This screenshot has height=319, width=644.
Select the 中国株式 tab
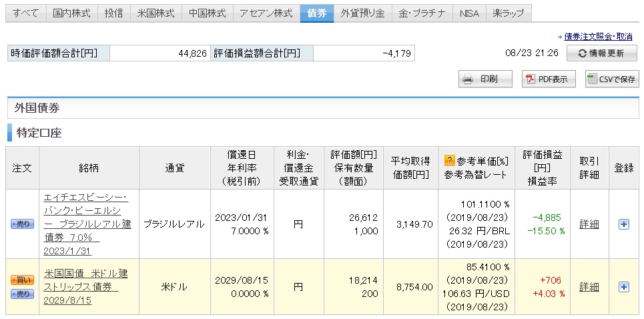point(207,13)
